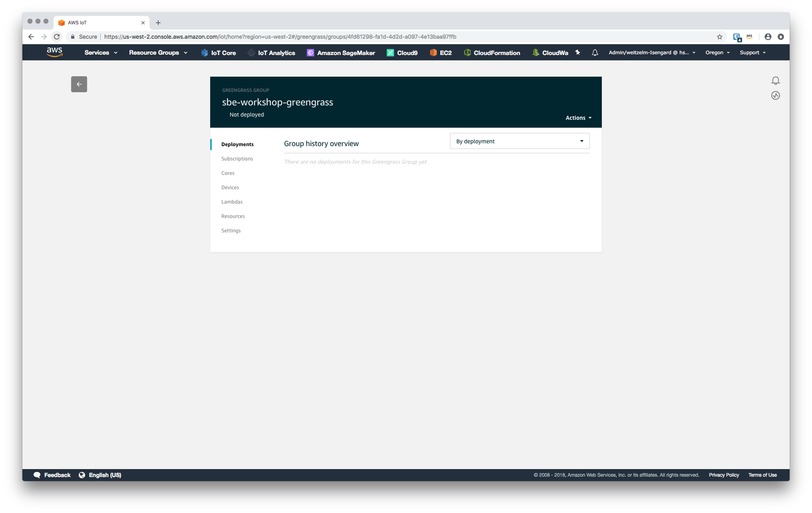Open the Chrome profile icon
The image size is (812, 513).
(768, 37)
